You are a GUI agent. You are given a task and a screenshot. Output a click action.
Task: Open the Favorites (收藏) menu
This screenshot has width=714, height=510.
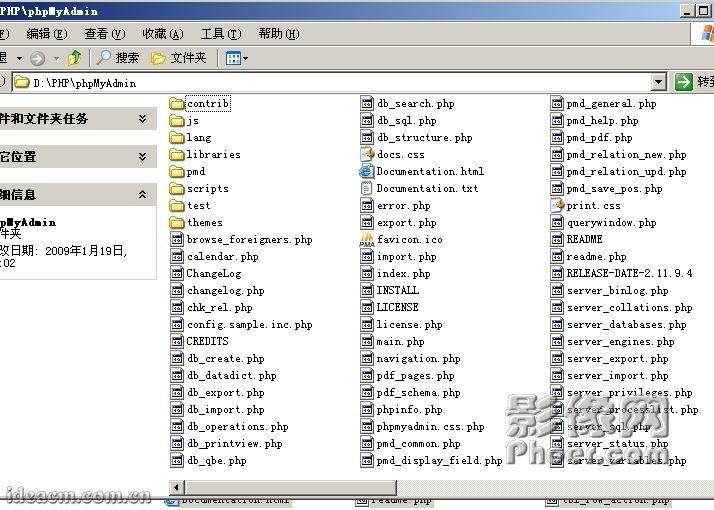163,34
